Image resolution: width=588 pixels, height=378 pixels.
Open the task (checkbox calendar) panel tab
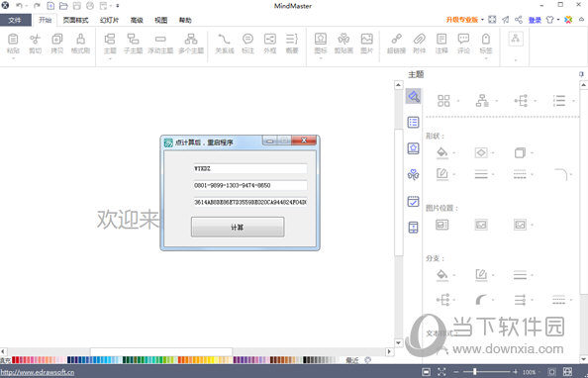click(x=413, y=201)
